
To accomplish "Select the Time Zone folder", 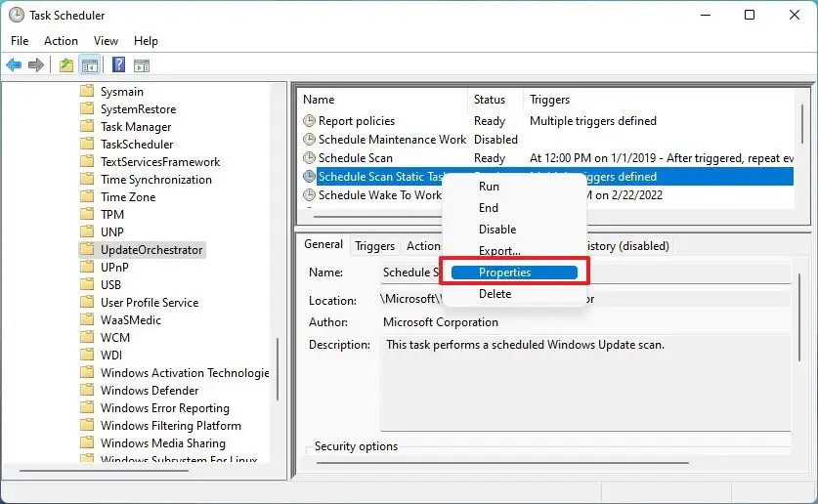I will click(128, 197).
